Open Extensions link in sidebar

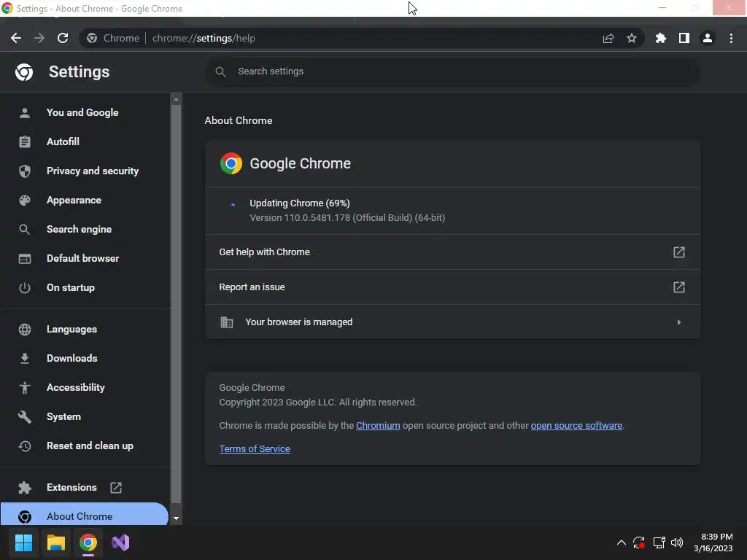tap(85, 488)
